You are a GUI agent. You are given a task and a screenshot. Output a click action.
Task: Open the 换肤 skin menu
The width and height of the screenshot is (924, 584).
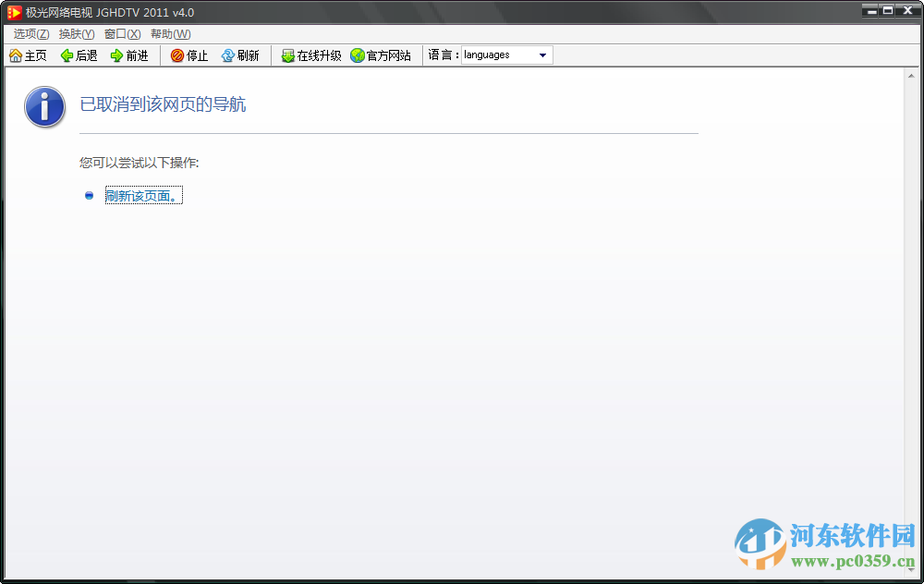coord(74,33)
